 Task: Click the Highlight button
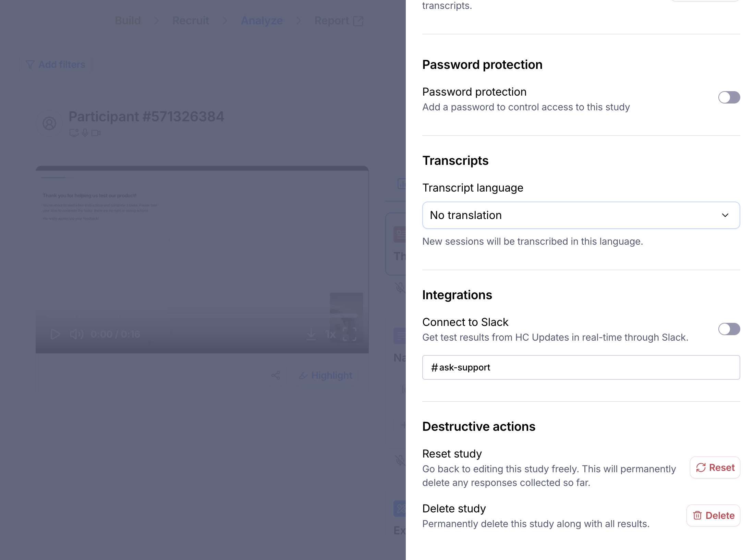click(325, 375)
